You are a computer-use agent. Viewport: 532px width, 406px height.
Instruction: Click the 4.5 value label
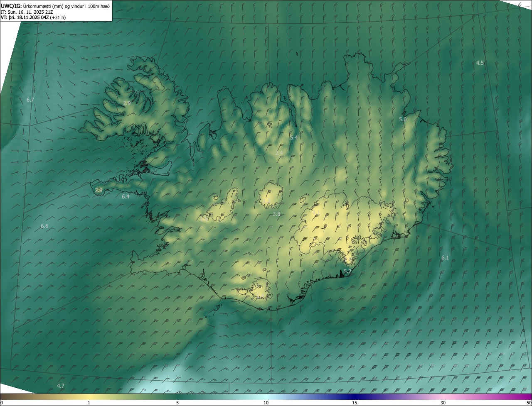[480, 63]
